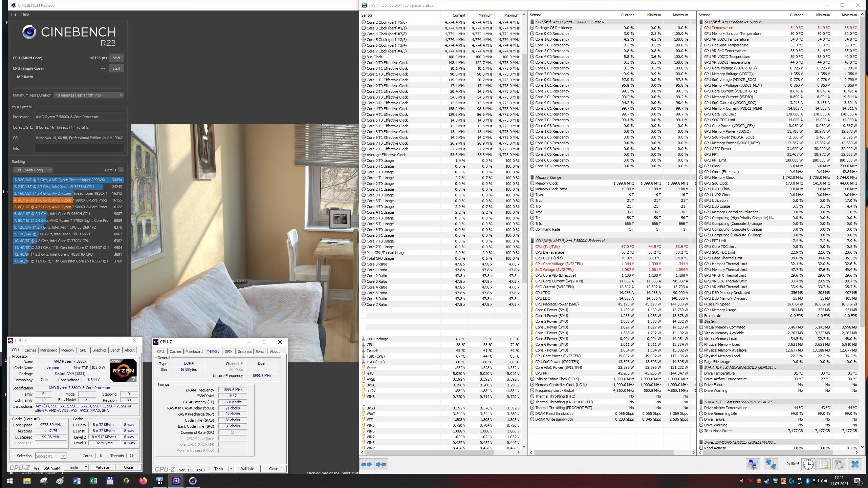
Task: Open About tab in CPU-Z Memory window
Action: [x=275, y=352]
